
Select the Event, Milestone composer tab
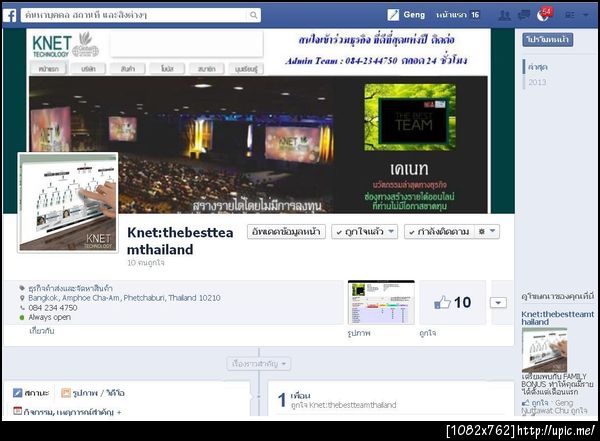click(67, 412)
